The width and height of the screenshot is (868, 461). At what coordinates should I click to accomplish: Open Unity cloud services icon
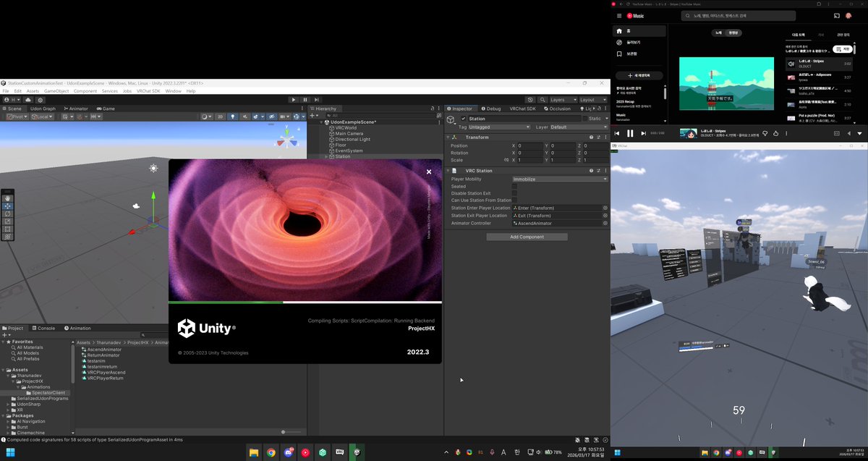point(28,100)
